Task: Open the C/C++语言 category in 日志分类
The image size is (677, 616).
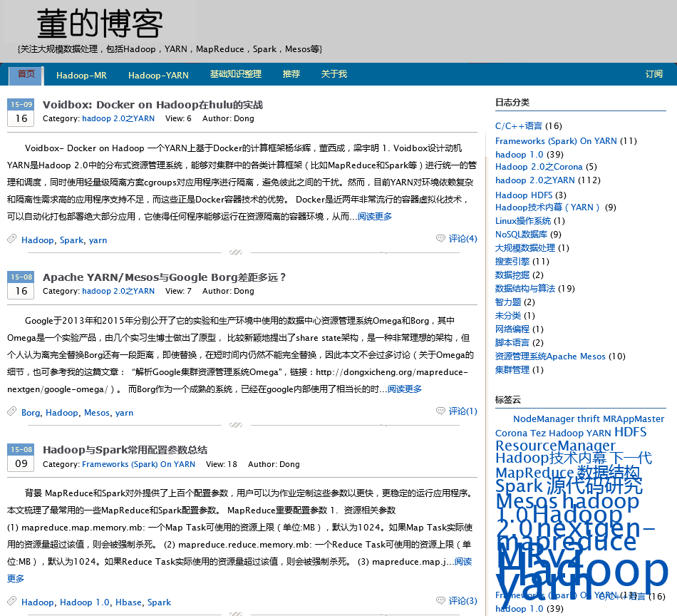Action: click(x=519, y=125)
